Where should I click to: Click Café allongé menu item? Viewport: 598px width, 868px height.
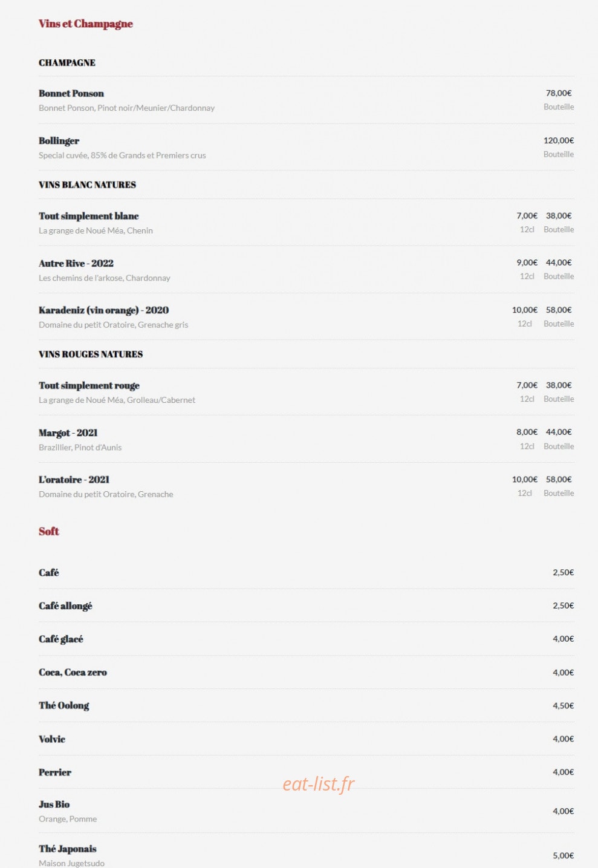(x=65, y=605)
